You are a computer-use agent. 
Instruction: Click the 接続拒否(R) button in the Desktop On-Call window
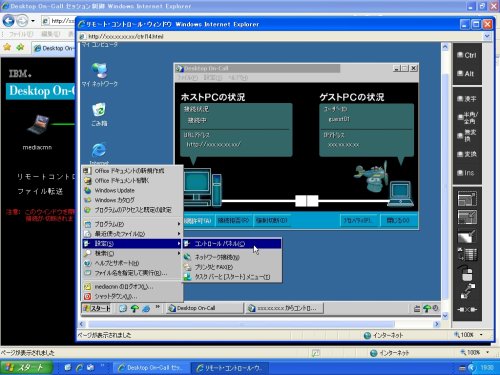point(233,220)
